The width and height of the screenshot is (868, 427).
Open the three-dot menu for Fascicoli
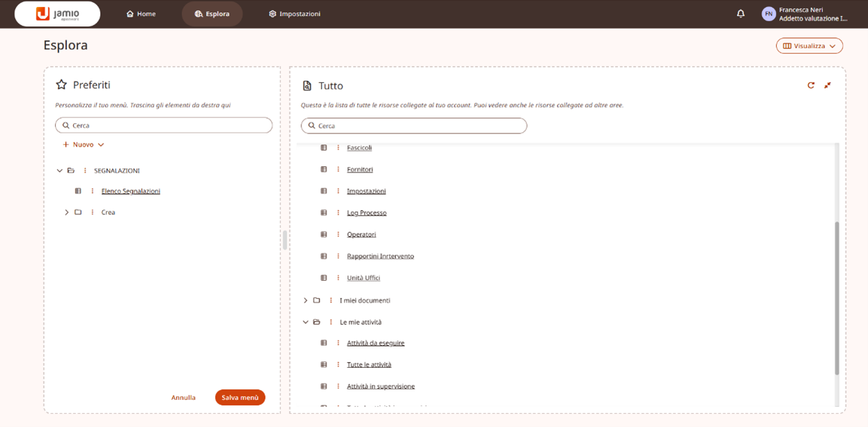[x=338, y=147]
